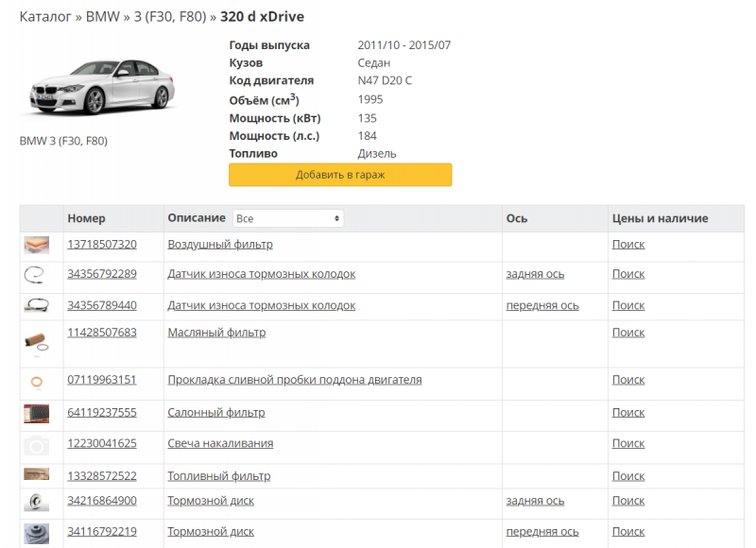The width and height of the screenshot is (756, 548).
Task: Click the air filter part thumbnail
Action: coord(37,246)
